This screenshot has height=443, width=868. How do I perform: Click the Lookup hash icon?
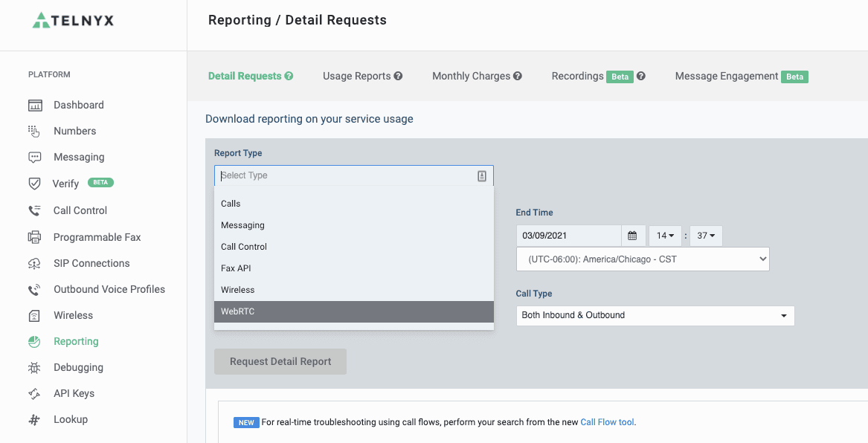point(34,420)
